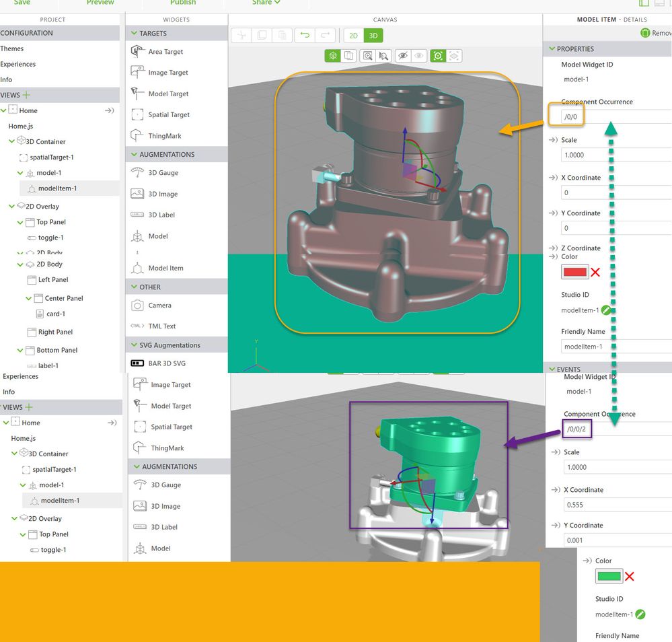Click the zoom-in magnifier icon above canvas
The image size is (672, 642).
(367, 56)
